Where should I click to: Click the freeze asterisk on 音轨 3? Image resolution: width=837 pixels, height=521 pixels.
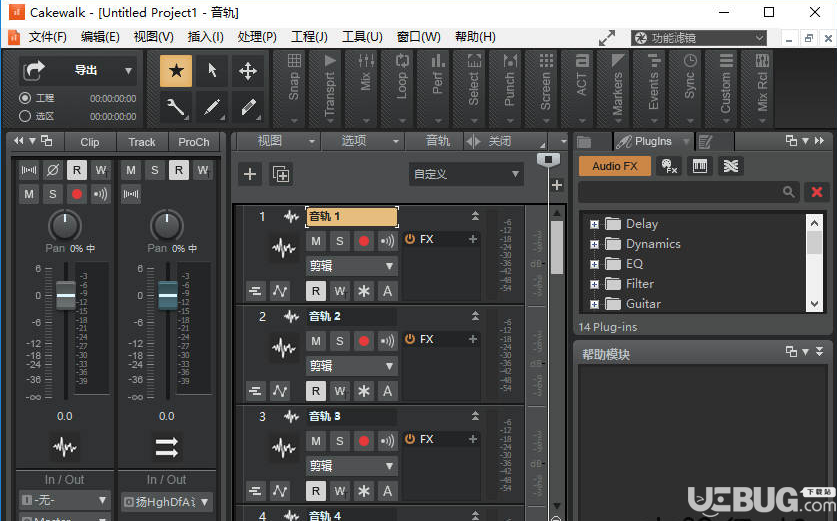click(x=364, y=491)
